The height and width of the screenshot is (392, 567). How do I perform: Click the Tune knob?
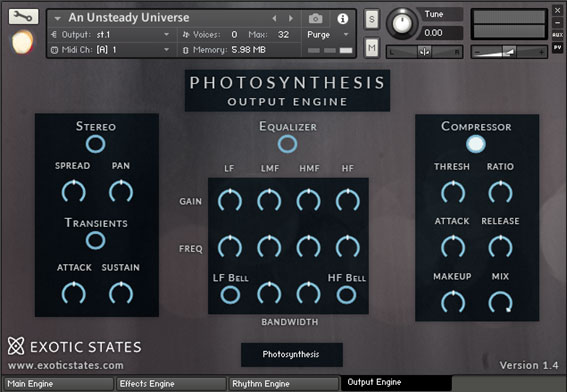pyautogui.click(x=402, y=23)
